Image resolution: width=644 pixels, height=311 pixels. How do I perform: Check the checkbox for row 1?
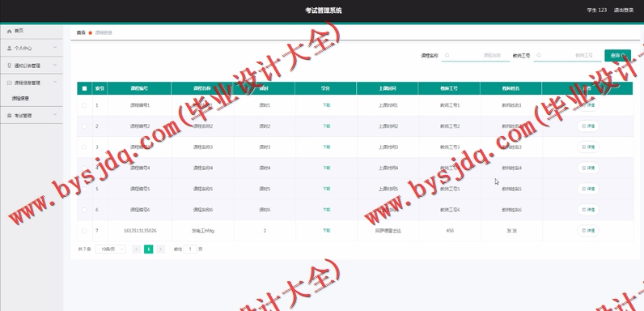coord(84,105)
